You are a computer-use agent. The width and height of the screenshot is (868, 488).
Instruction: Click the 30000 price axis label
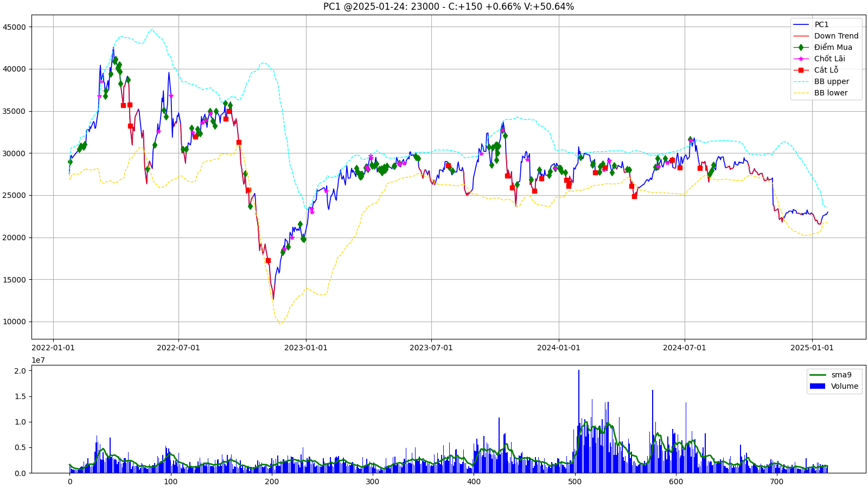(15, 153)
